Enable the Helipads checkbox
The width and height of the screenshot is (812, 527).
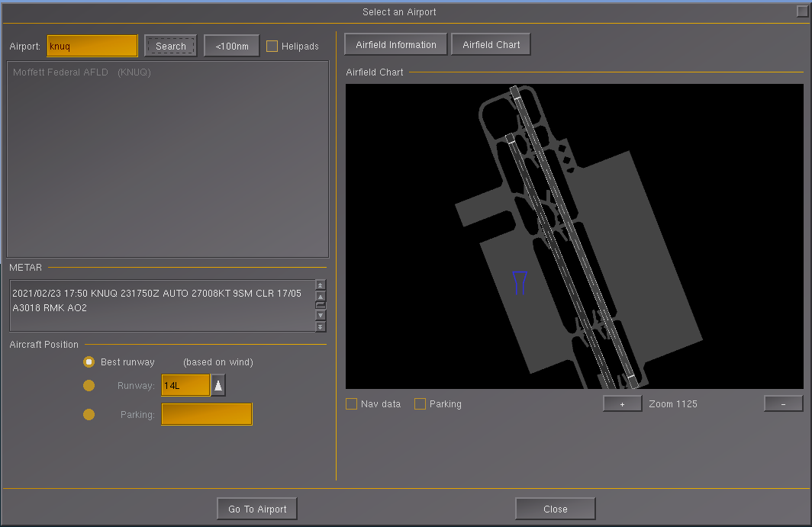coord(272,46)
